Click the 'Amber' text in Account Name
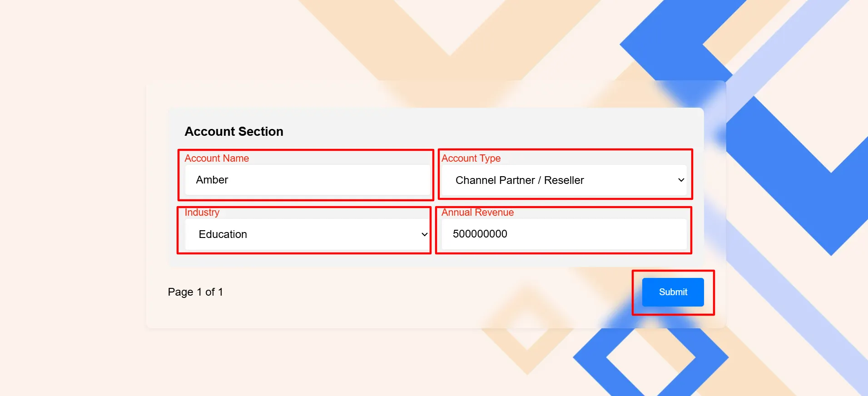 click(212, 180)
